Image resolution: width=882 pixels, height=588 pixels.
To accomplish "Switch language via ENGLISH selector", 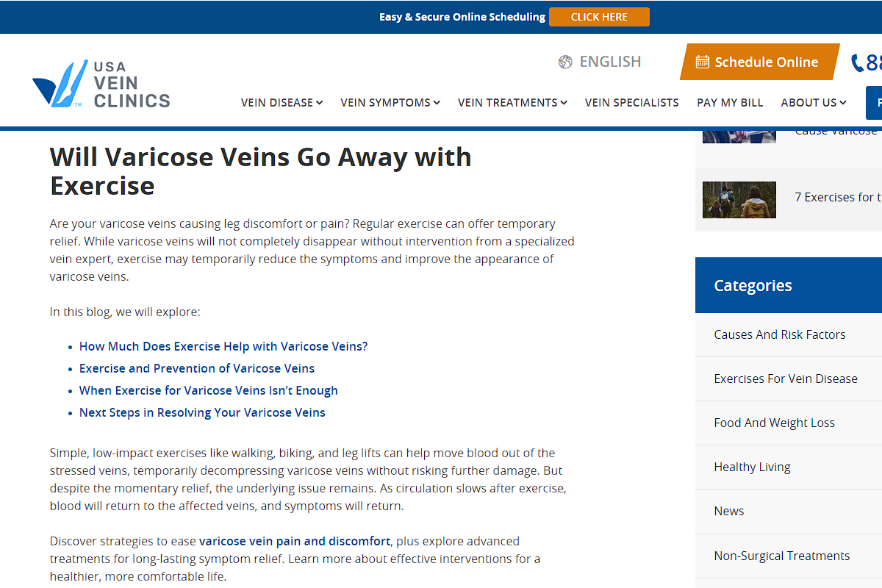I will click(x=610, y=62).
